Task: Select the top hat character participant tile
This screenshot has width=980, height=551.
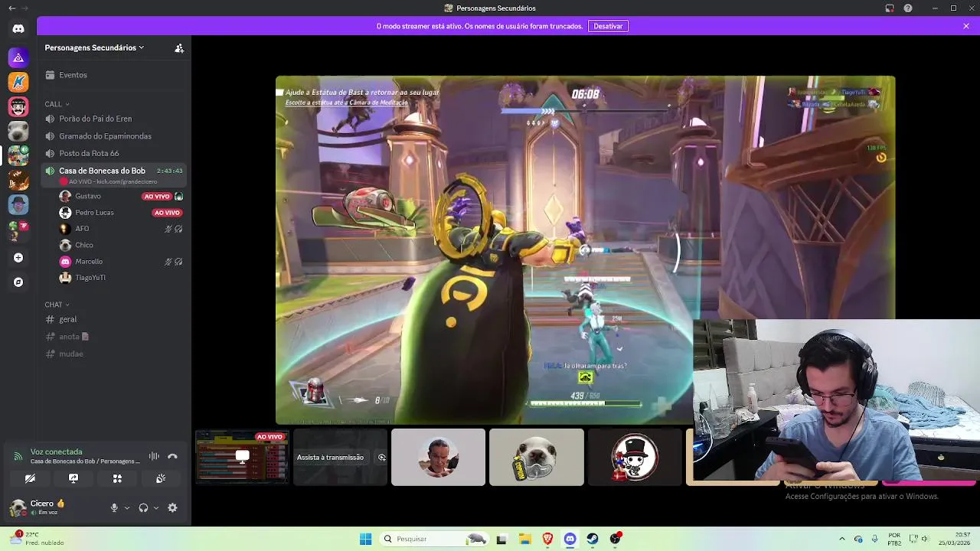Action: (634, 458)
